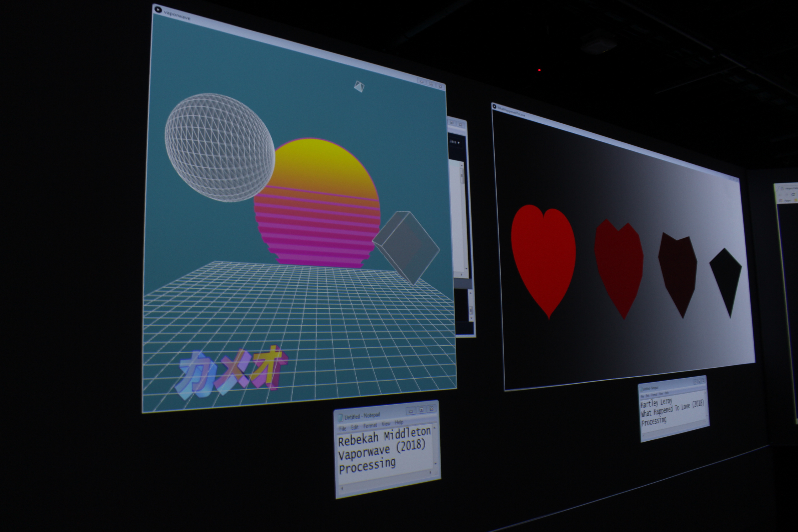Viewport: 798px width, 532px height.
Task: Maximize the Rebekah Middleton Notepad window
Action: point(421,410)
